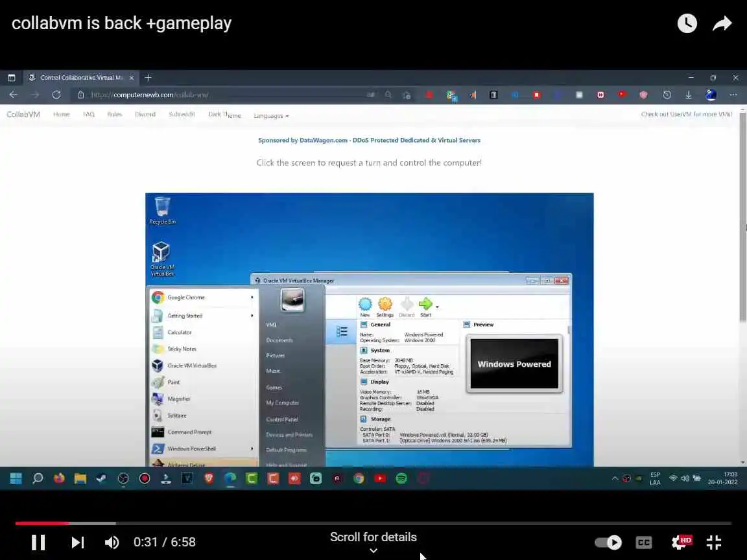Viewport: 747px width, 560px height.
Task: Open Spotify from the taskbar
Action: (x=401, y=478)
